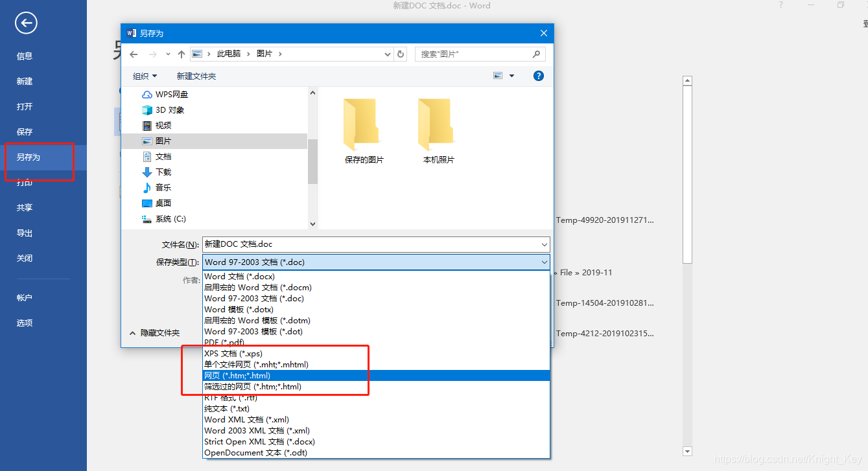Select 纯文本 (*.txt) type
Viewport: 868px width, 471px height.
[376, 409]
